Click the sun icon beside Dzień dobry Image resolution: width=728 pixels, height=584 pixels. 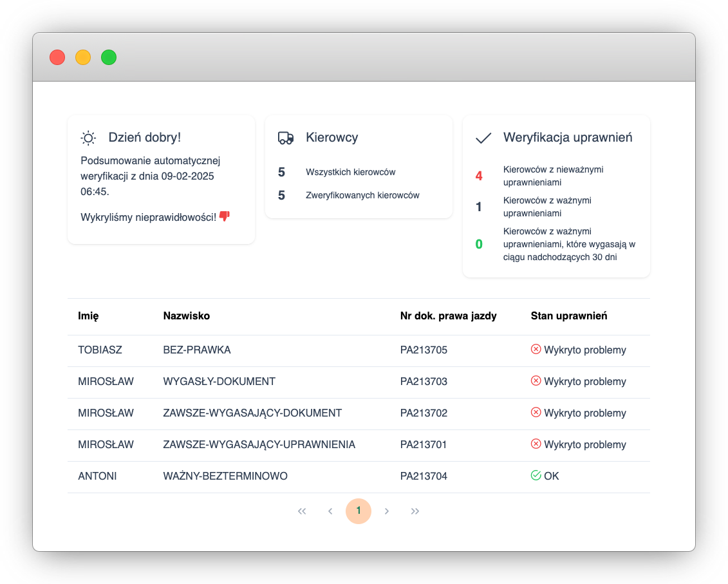pos(88,138)
